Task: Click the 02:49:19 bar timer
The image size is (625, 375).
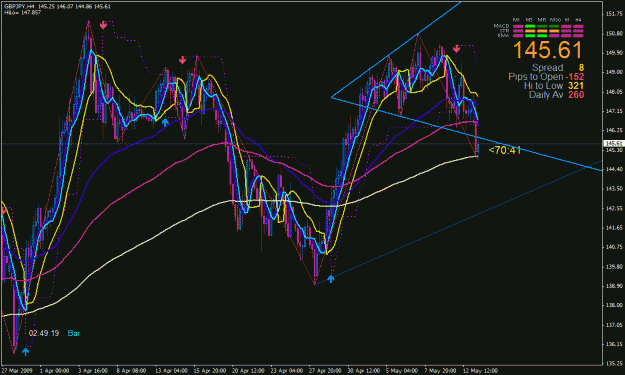Action: point(44,333)
